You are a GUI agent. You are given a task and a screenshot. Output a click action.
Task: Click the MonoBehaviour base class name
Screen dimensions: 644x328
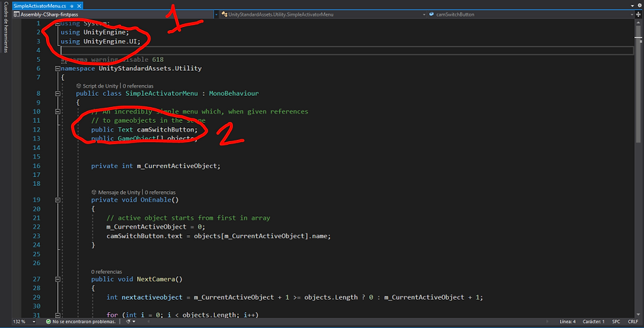[x=234, y=94]
